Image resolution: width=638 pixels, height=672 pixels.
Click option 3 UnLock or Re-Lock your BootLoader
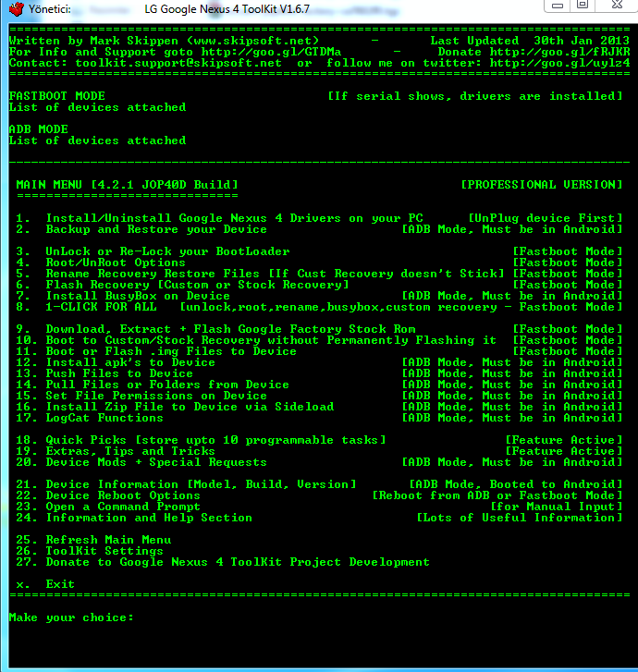[x=153, y=251]
